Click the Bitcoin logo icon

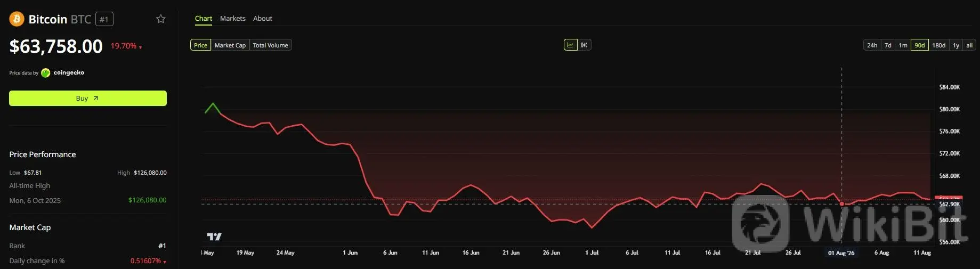[x=17, y=19]
